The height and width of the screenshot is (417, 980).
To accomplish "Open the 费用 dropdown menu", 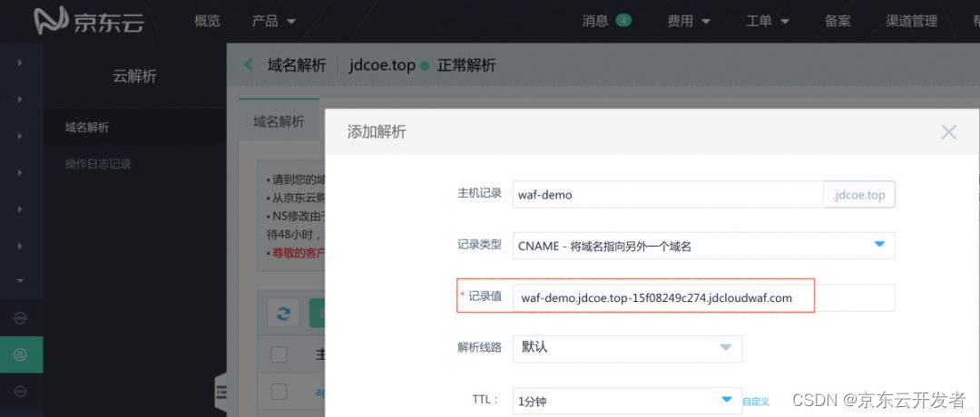I will click(689, 21).
